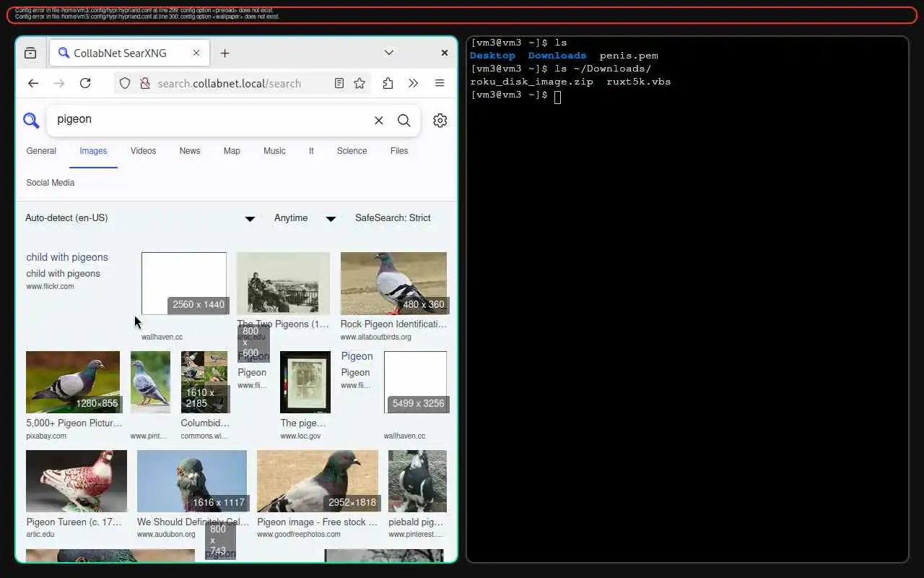Screen dimensions: 924x578
Task: Open the child with pigeons link
Action: 67,257
